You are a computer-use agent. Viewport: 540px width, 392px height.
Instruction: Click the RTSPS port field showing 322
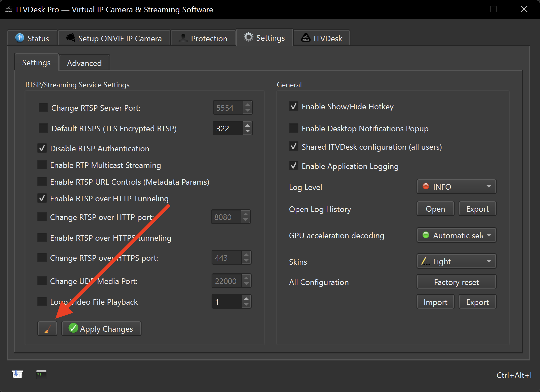tap(228, 128)
